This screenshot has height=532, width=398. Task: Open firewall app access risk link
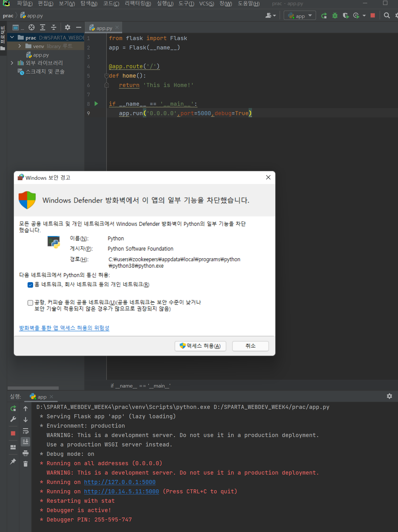(x=64, y=328)
